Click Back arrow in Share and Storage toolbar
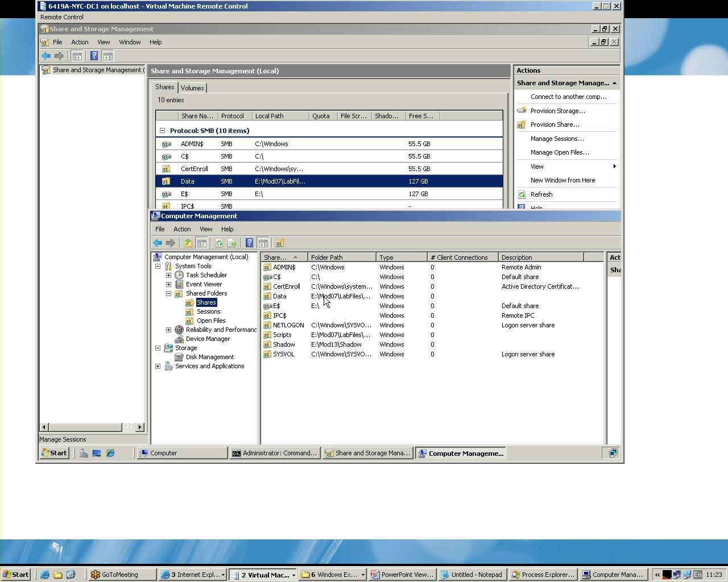This screenshot has height=582, width=728. (46, 56)
